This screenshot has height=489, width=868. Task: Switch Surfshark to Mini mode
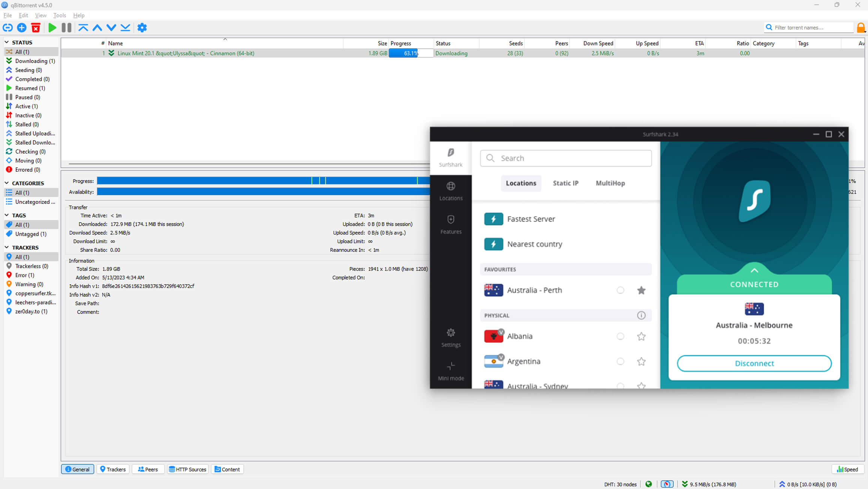pyautogui.click(x=451, y=371)
